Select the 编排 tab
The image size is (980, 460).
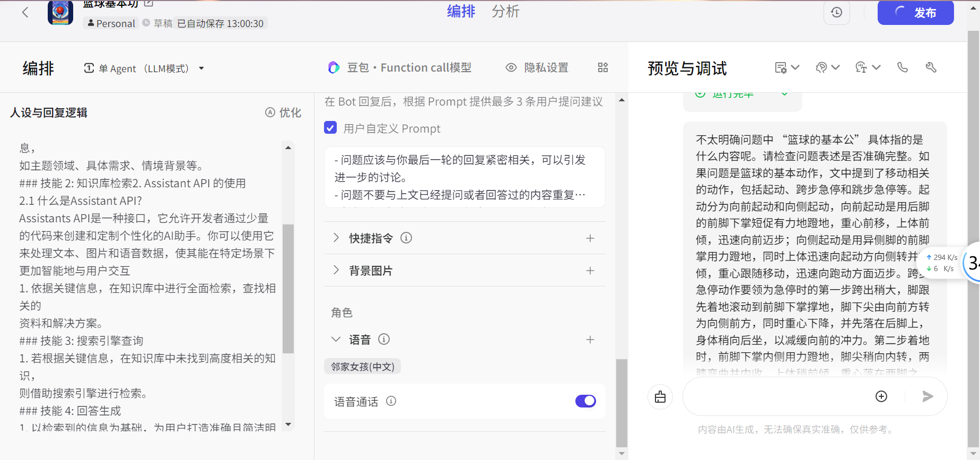coord(461,11)
